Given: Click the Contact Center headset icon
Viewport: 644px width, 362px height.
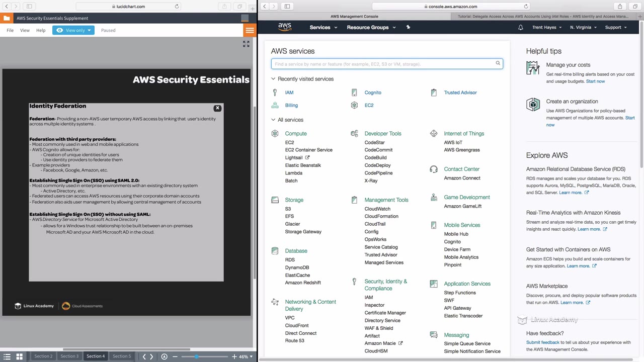Looking at the screenshot, I should 434,169.
